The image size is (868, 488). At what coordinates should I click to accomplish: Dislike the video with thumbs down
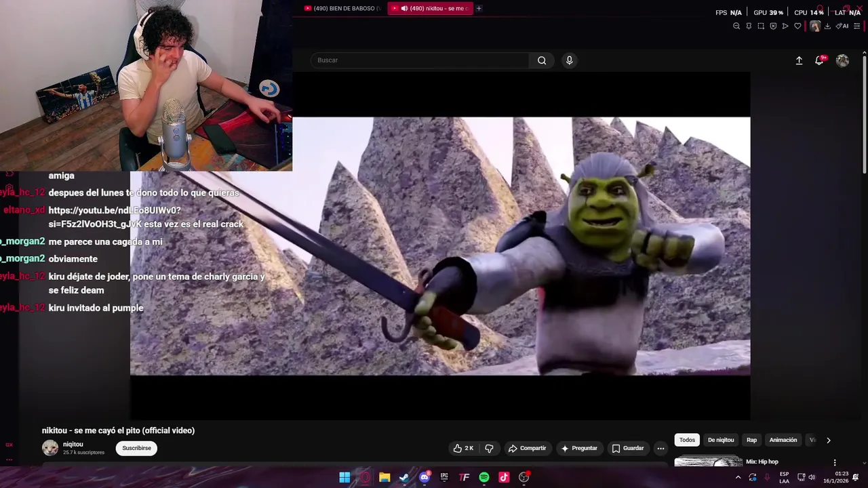pos(489,448)
